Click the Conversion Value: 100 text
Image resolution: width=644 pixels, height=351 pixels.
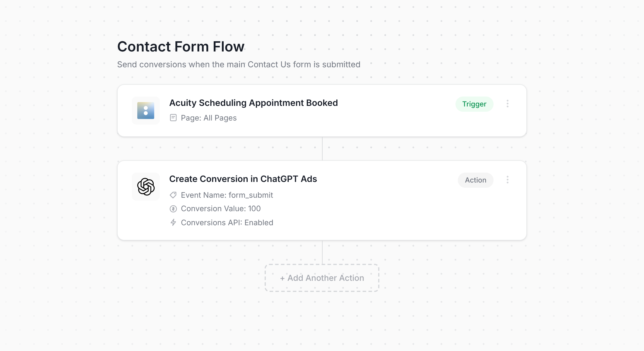point(221,209)
